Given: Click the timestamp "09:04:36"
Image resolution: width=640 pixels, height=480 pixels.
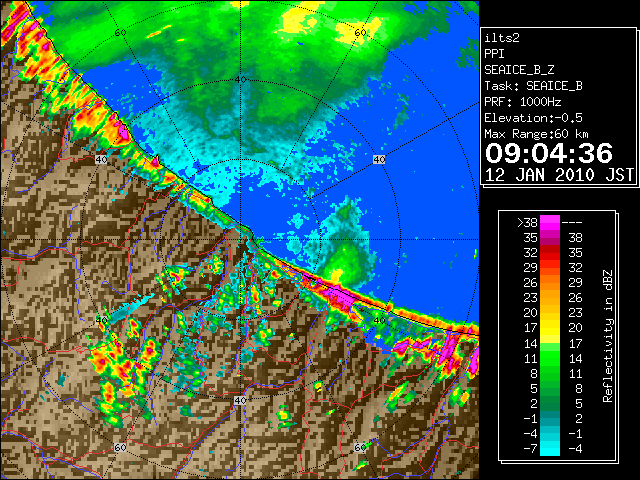Looking at the screenshot, I should pos(549,153).
